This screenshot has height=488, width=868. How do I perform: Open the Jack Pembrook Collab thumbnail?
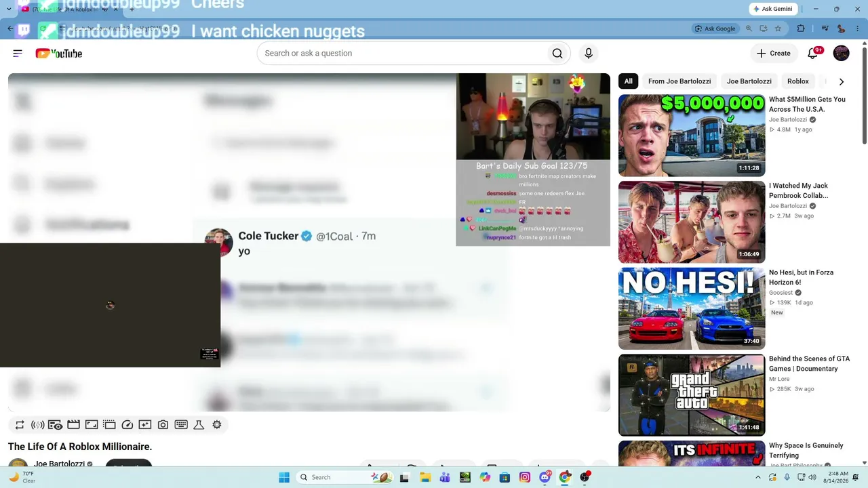click(692, 222)
